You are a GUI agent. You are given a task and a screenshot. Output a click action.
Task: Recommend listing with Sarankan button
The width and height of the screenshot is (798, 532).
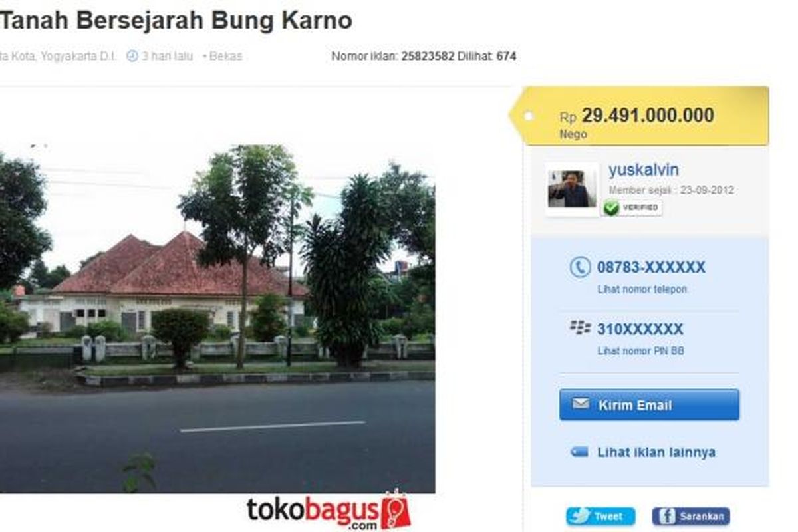pos(690,517)
